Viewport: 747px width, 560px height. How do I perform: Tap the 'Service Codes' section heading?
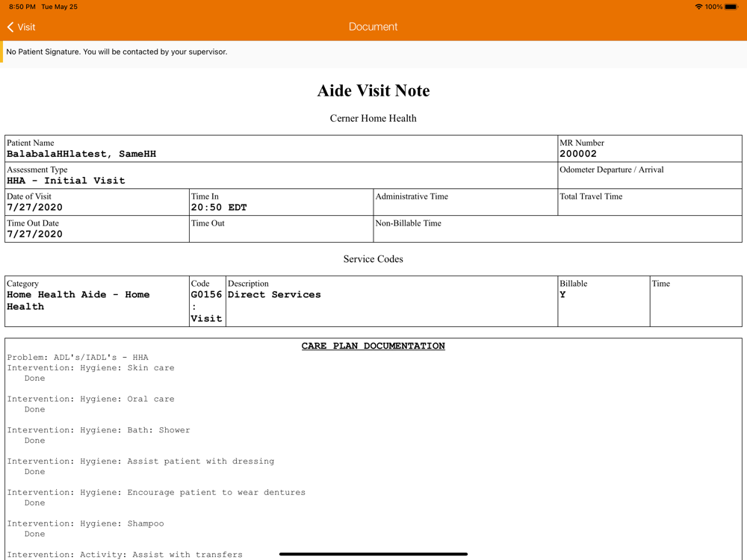(373, 259)
